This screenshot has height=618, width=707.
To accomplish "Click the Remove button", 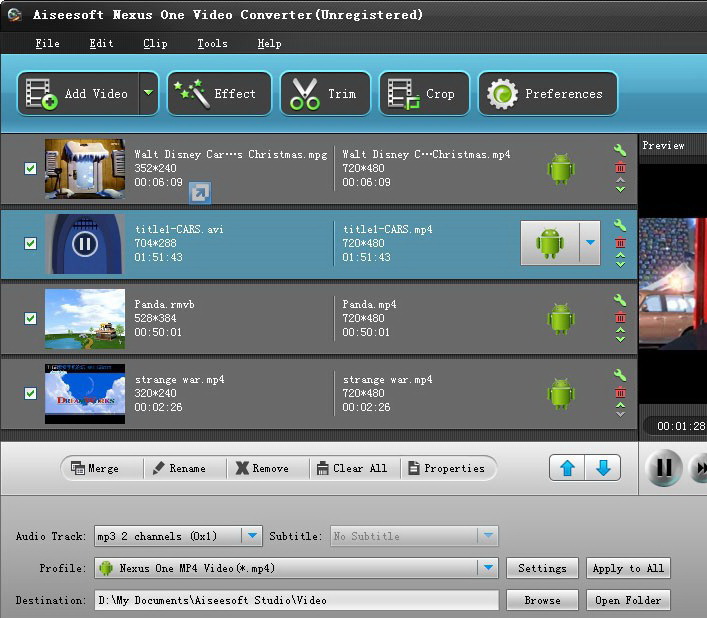I will 268,468.
